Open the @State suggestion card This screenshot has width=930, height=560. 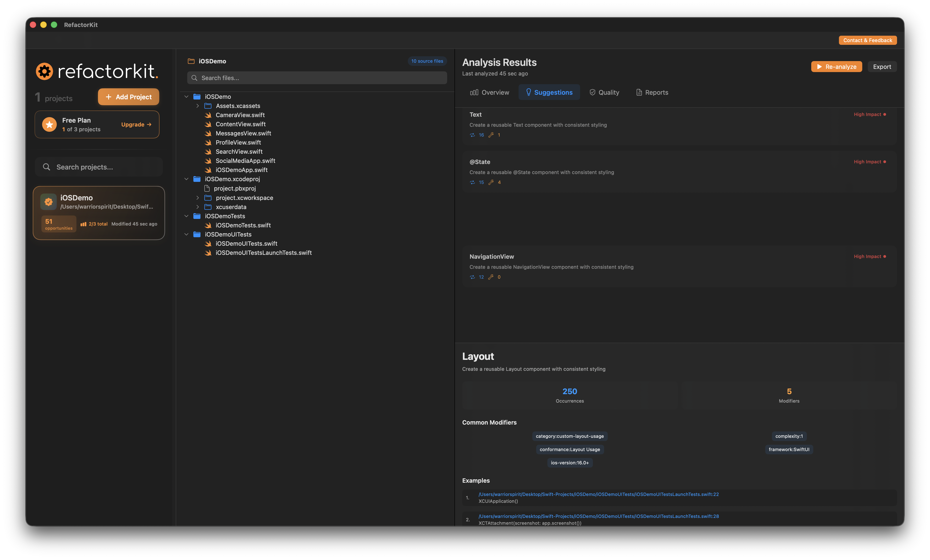[x=679, y=172]
